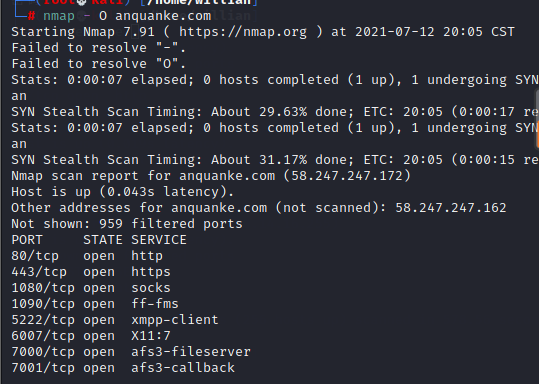Select the 80/tcp port row

pyautogui.click(x=87, y=256)
